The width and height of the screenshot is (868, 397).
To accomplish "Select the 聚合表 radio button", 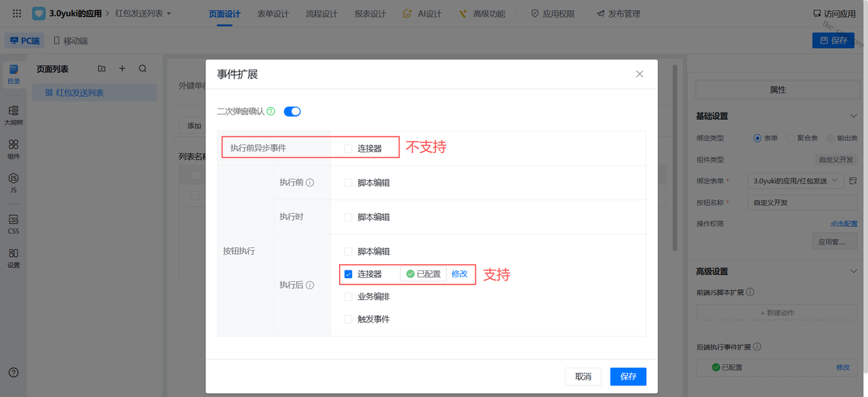I will click(791, 138).
